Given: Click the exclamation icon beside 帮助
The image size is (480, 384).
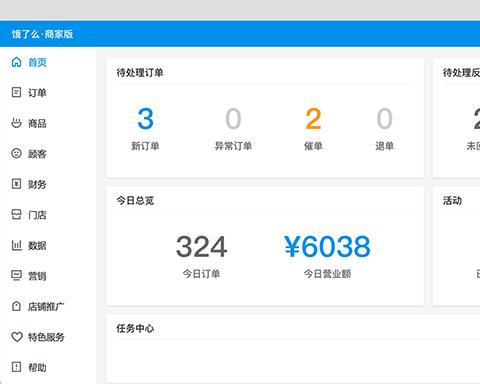Looking at the screenshot, I should pyautogui.click(x=16, y=367).
